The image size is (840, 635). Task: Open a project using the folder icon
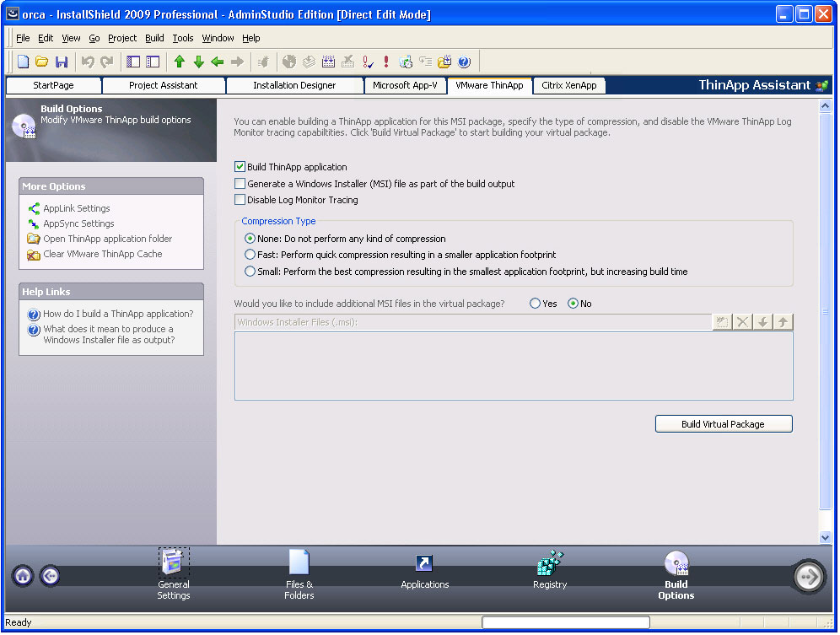pyautogui.click(x=41, y=62)
